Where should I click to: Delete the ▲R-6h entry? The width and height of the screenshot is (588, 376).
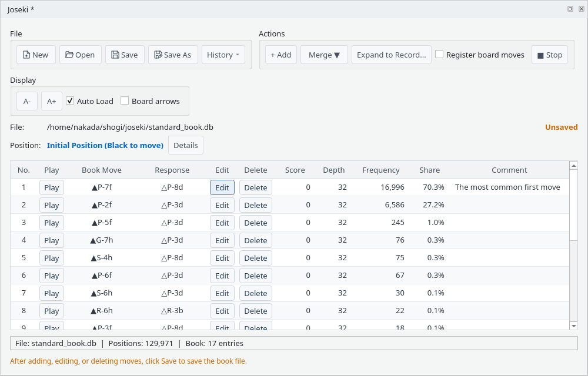255,311
